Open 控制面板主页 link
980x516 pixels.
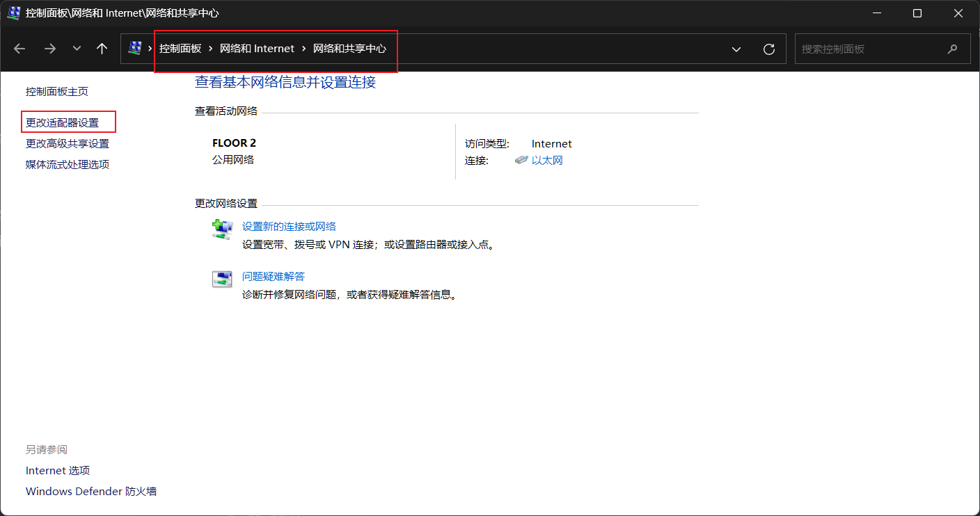[57, 92]
